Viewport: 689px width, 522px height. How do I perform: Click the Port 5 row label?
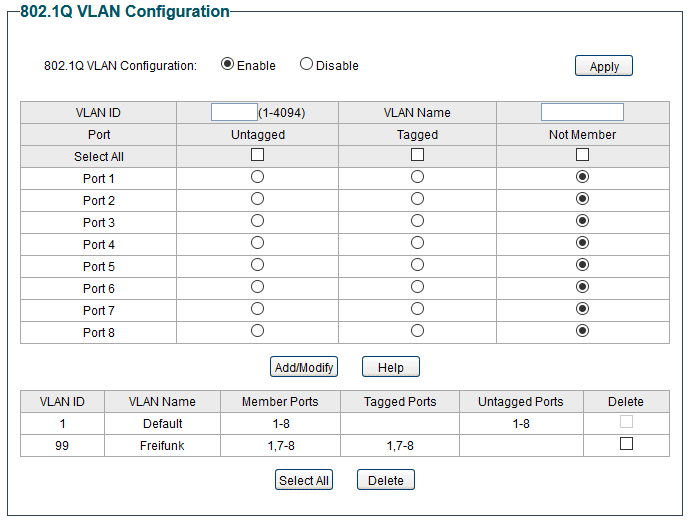click(98, 267)
